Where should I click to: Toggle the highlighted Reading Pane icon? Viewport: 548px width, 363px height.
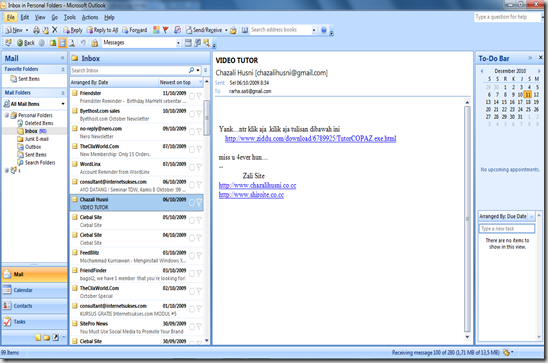pos(62,43)
